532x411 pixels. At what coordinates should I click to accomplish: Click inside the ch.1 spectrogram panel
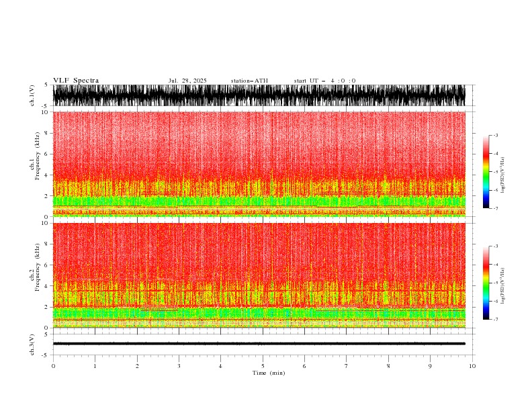coord(259,164)
